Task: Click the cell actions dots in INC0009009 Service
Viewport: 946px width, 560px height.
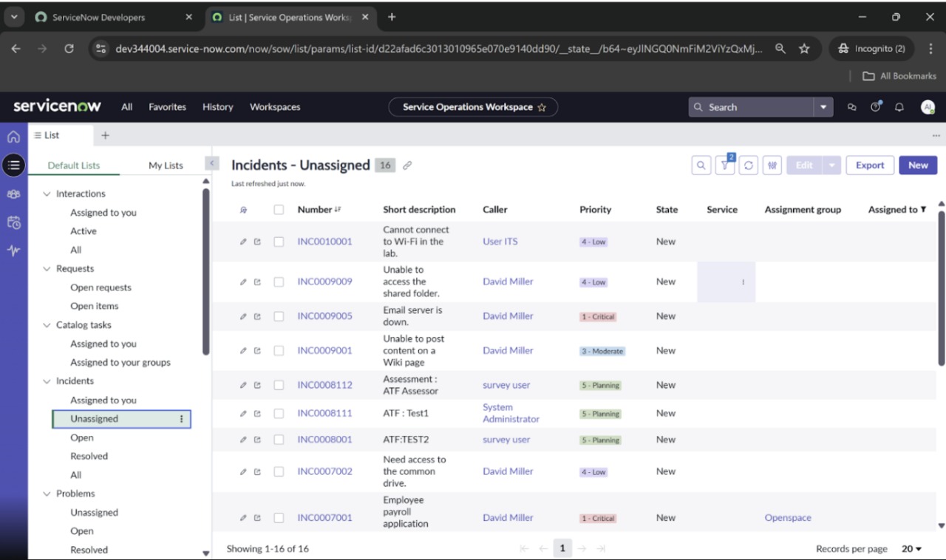Action: point(743,282)
